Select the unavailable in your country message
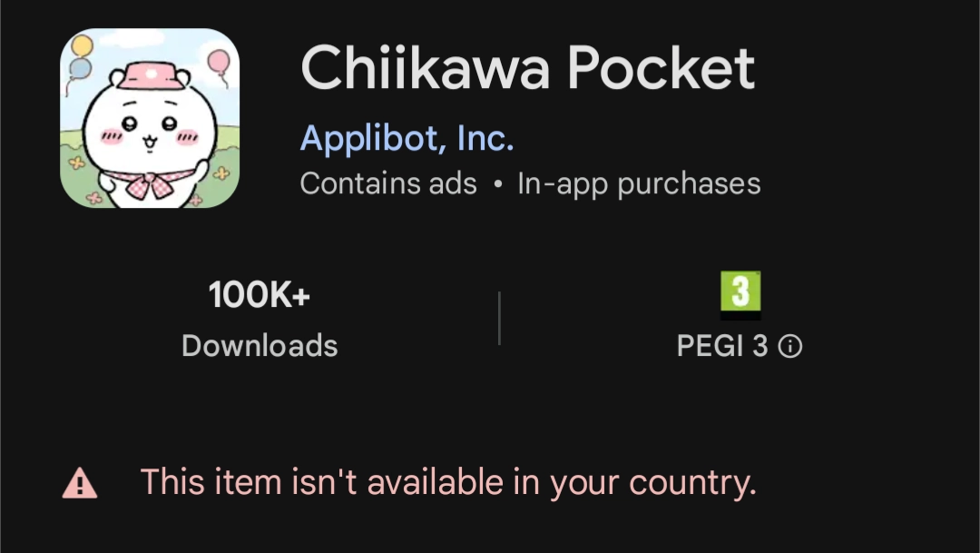This screenshot has width=980, height=553. (448, 483)
